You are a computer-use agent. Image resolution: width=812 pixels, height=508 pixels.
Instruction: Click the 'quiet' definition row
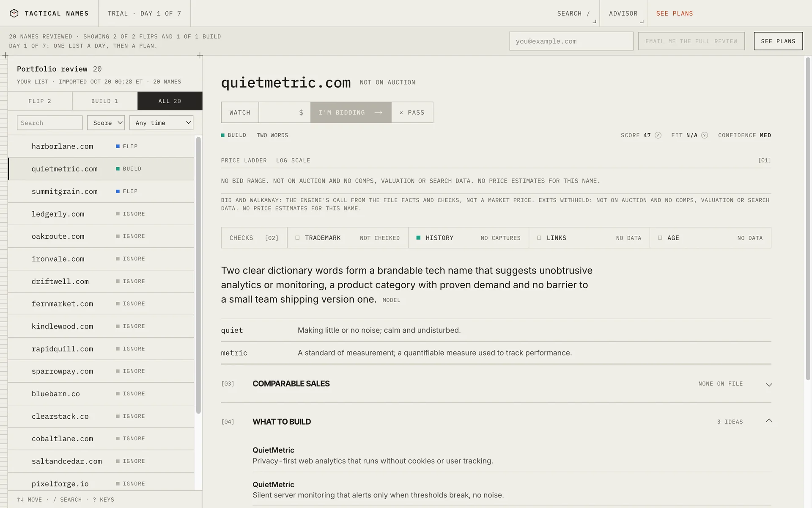[x=496, y=330]
